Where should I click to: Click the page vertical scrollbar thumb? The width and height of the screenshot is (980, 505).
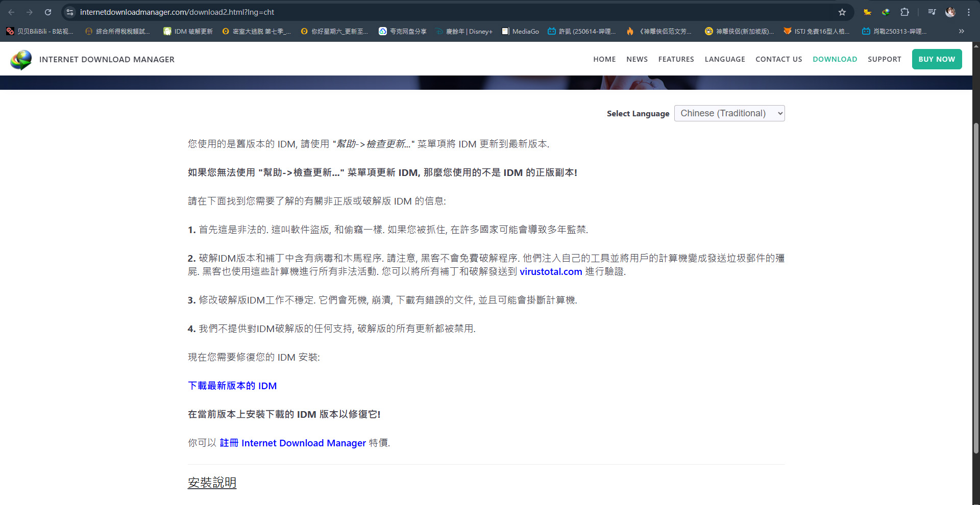coord(976,288)
